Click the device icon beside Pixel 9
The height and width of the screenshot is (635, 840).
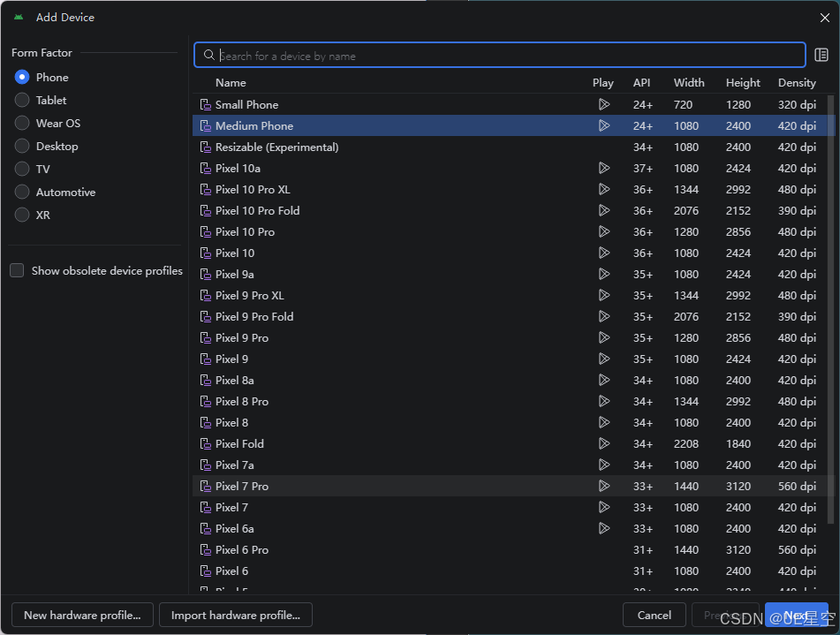(x=205, y=359)
